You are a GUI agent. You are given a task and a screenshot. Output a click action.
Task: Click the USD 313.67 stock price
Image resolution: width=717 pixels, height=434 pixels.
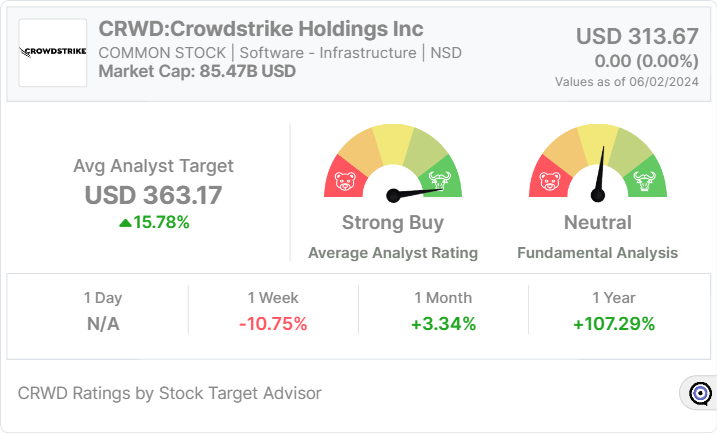(x=637, y=36)
